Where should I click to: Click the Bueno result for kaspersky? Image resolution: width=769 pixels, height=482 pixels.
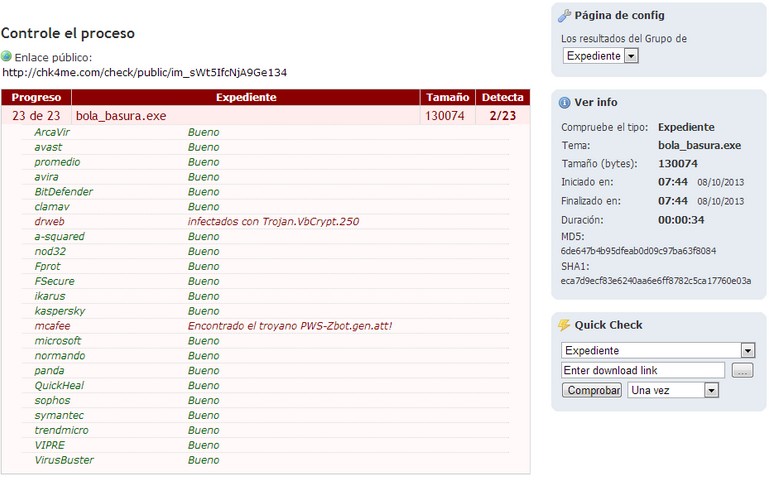click(203, 311)
